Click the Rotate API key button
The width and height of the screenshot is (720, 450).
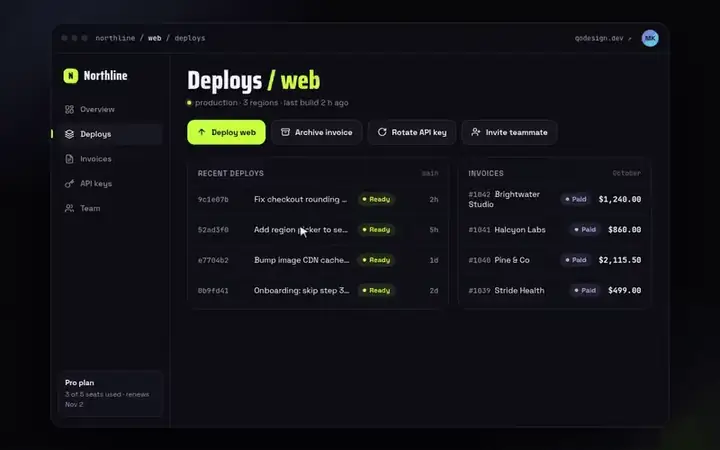pyautogui.click(x=412, y=132)
